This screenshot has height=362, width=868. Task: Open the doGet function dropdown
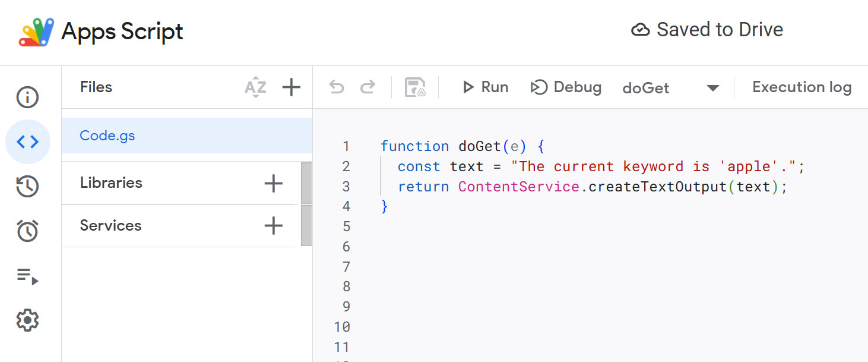tap(671, 88)
